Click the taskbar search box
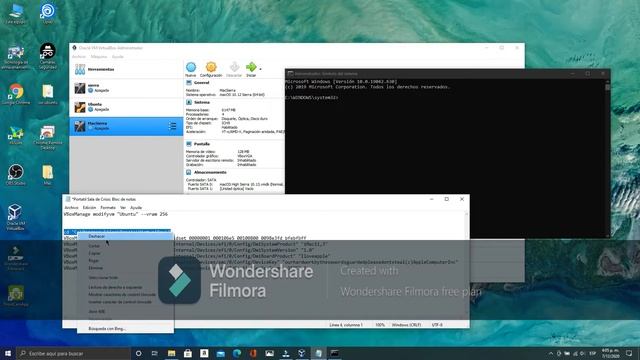 click(x=73, y=353)
